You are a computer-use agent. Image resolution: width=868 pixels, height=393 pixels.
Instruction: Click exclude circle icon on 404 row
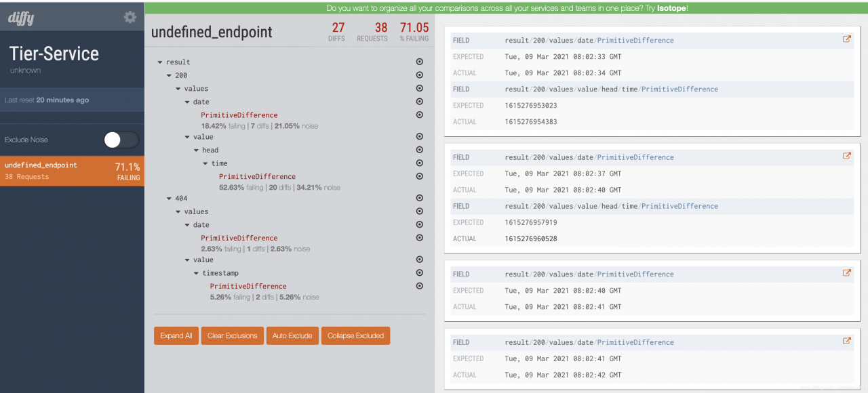(419, 198)
